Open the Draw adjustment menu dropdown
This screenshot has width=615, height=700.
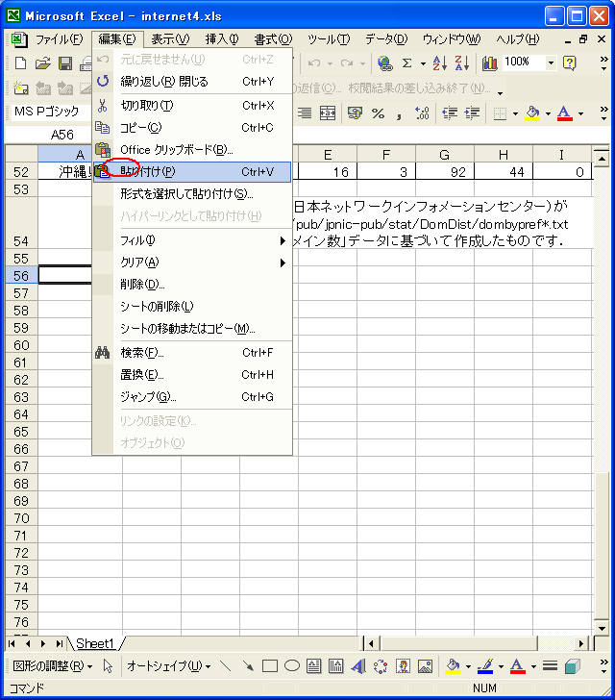[x=53, y=666]
